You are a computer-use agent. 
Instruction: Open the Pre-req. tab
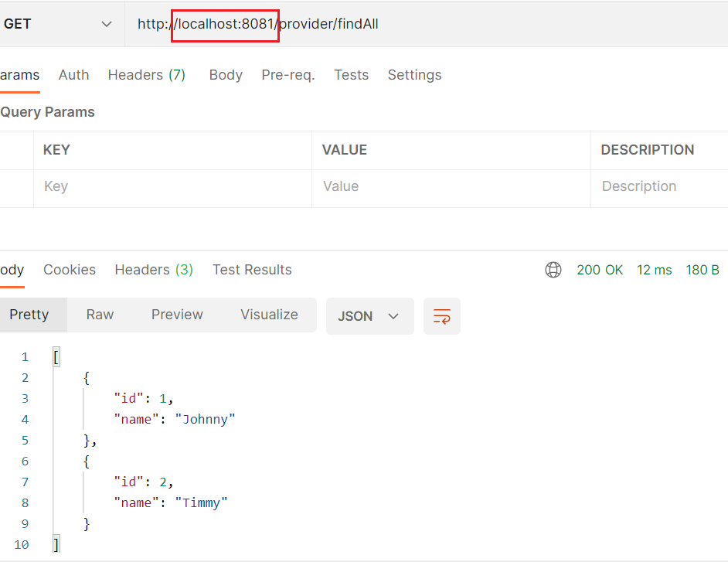[287, 75]
